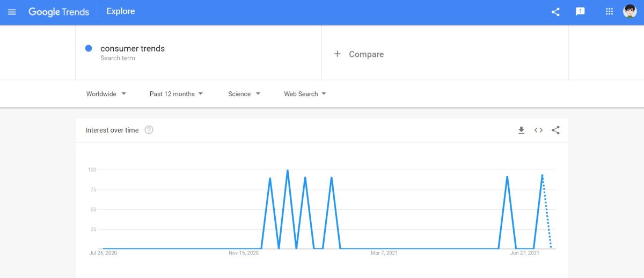Open the Past 12 months dropdown

176,94
